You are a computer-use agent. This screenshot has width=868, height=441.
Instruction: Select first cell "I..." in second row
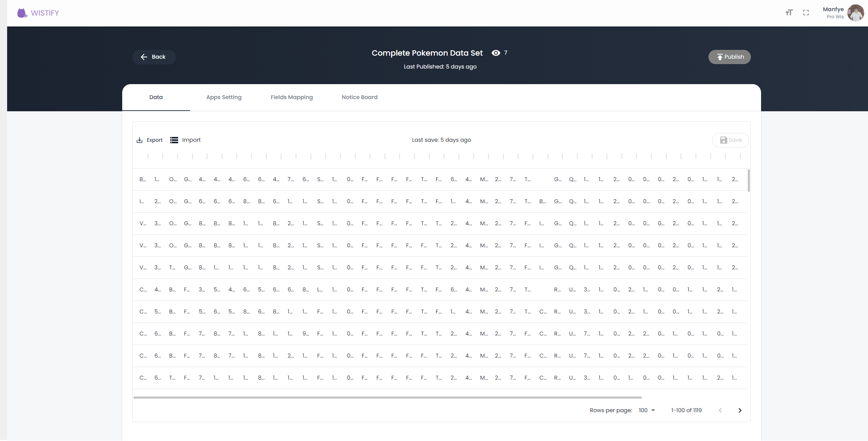pyautogui.click(x=142, y=202)
